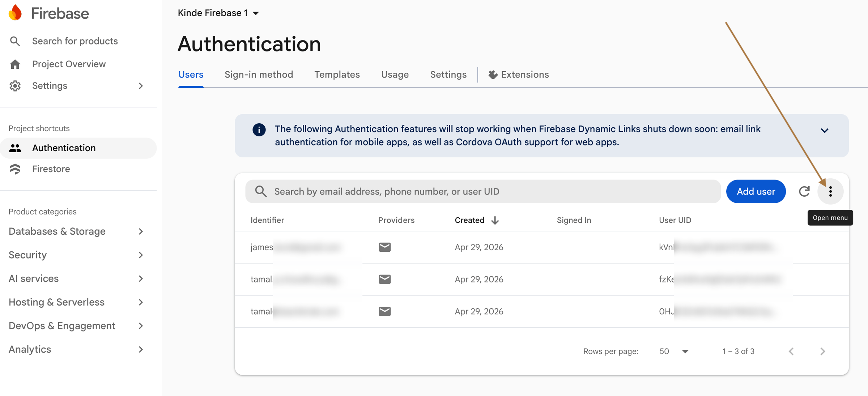This screenshot has height=396, width=868.
Task: Open the Usage tab
Action: [x=395, y=75]
